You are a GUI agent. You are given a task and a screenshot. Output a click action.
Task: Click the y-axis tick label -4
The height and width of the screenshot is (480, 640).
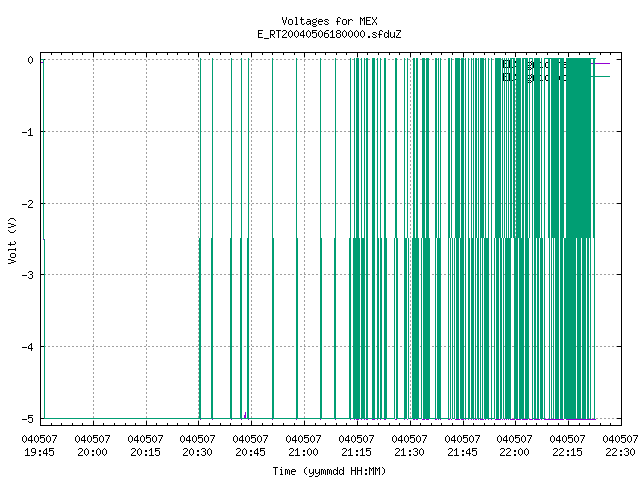[x=27, y=347]
